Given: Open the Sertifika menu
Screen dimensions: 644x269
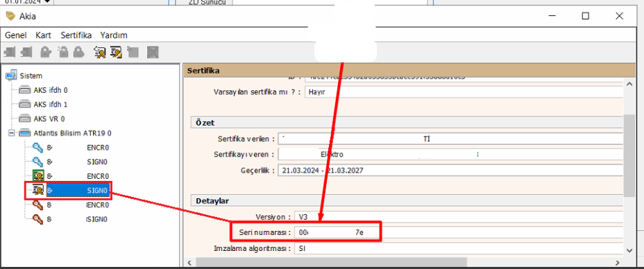Looking at the screenshot, I should coord(76,35).
